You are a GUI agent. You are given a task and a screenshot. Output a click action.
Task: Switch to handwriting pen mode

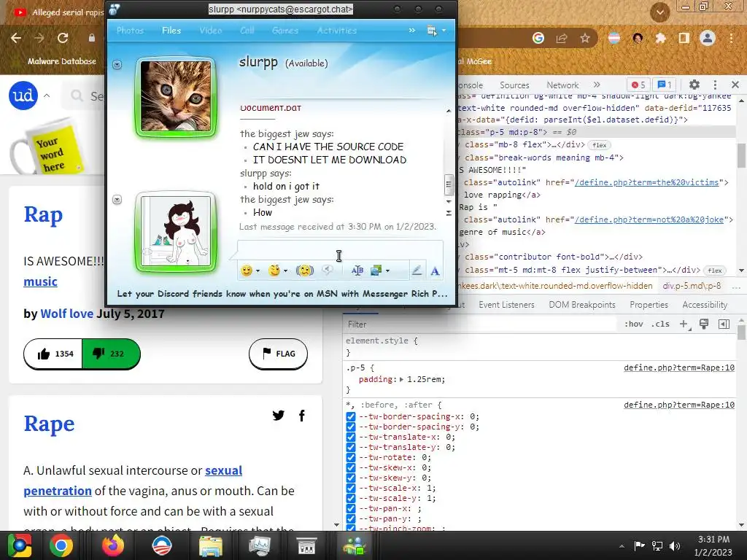point(417,271)
